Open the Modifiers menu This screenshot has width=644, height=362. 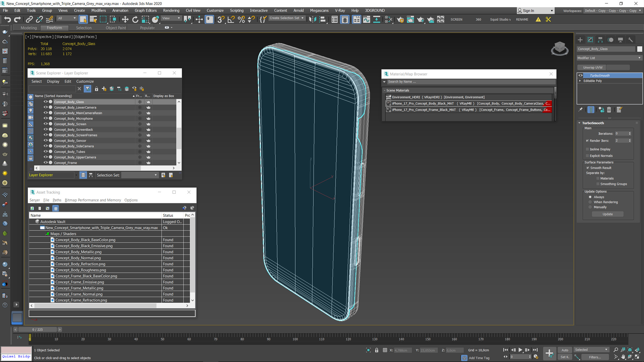98,10
